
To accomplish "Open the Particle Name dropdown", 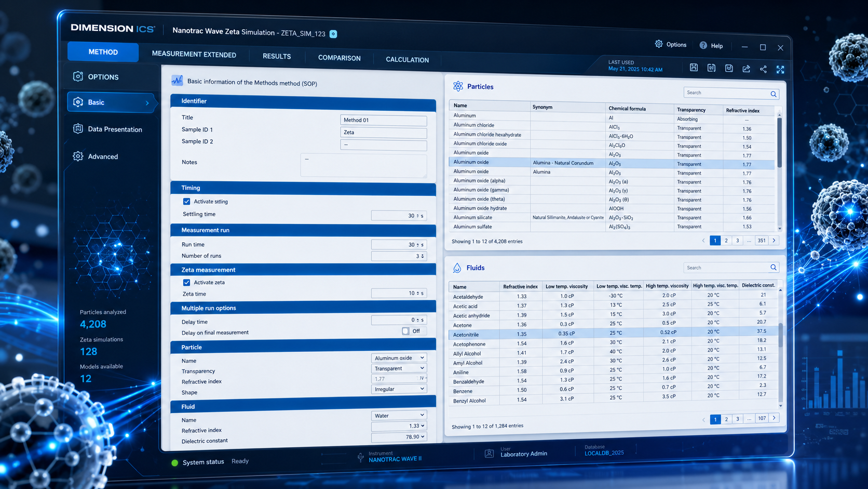I will [x=399, y=358].
